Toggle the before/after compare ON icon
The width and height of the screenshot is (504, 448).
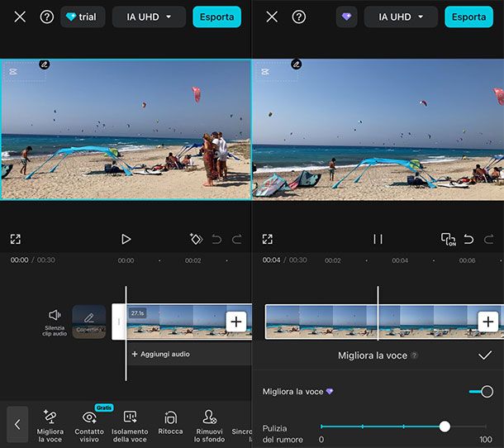point(448,239)
